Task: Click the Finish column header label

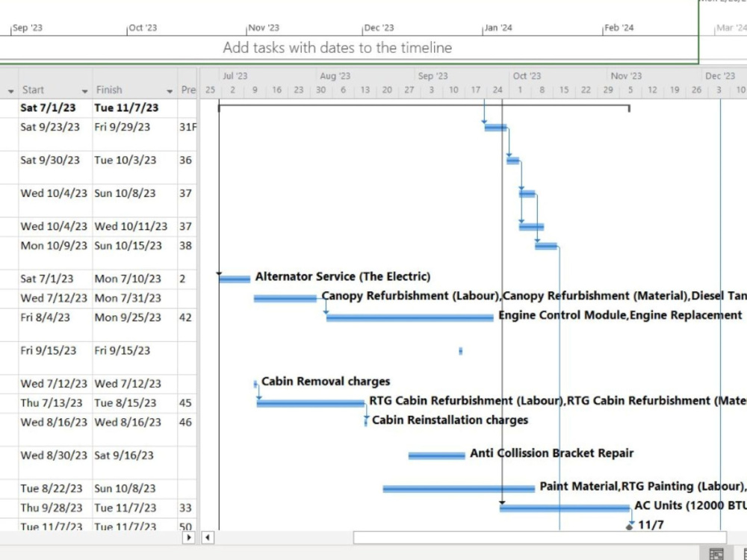Action: [109, 90]
